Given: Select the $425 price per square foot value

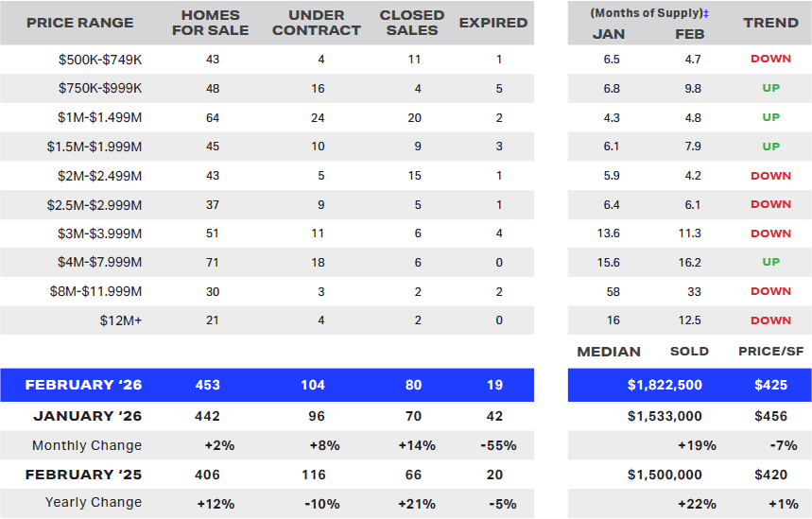Looking at the screenshot, I should (770, 385).
